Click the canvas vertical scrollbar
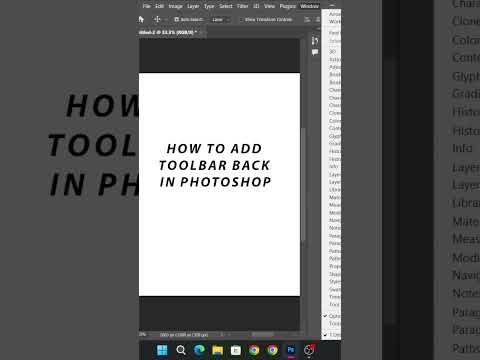Viewport: 480px width, 360px height. (x=303, y=184)
